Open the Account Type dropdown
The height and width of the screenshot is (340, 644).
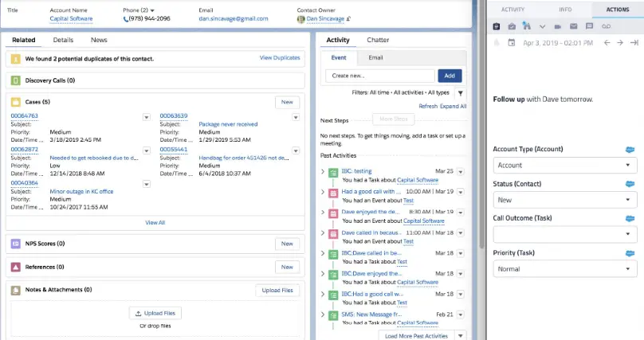pos(564,165)
